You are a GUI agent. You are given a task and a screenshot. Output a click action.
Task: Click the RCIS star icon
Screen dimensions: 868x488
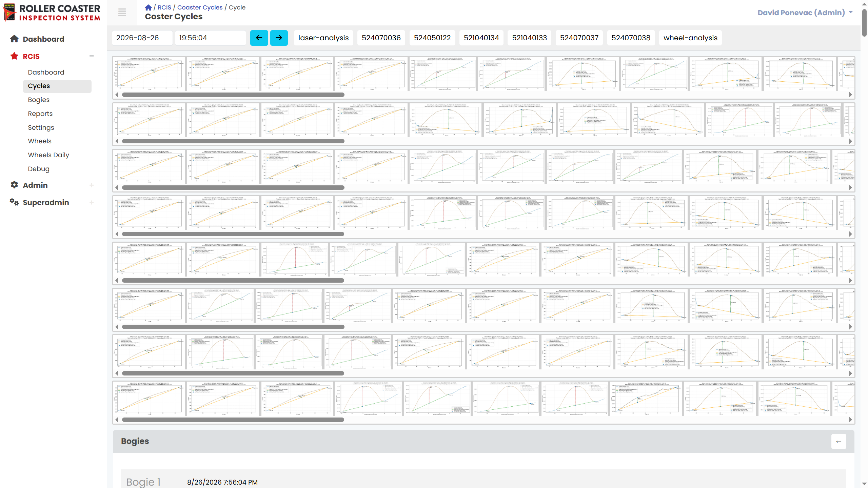point(14,56)
